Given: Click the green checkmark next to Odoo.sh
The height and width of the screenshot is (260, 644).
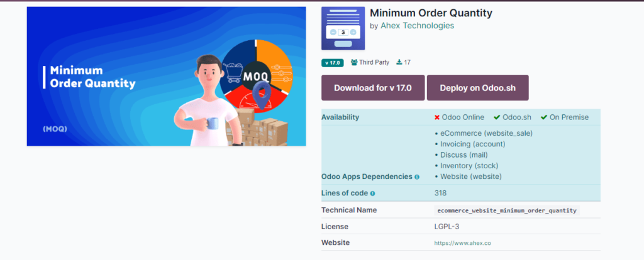Looking at the screenshot, I should (x=497, y=117).
